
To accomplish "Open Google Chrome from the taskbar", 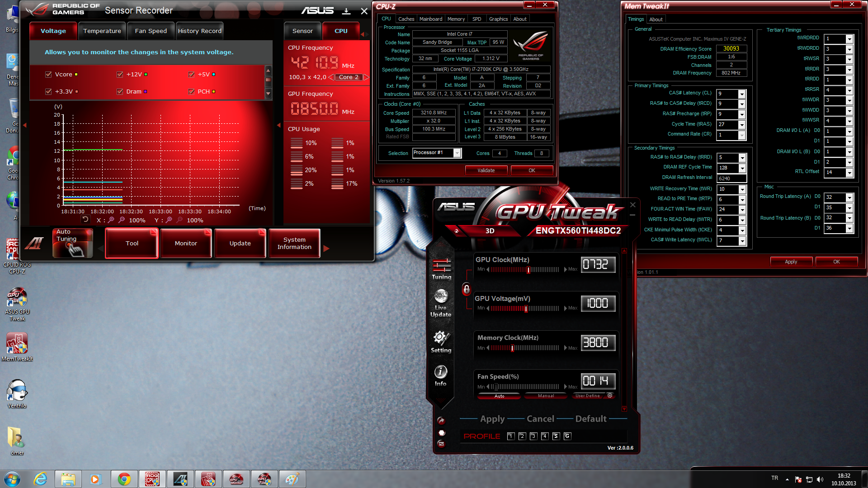I will coord(124,479).
